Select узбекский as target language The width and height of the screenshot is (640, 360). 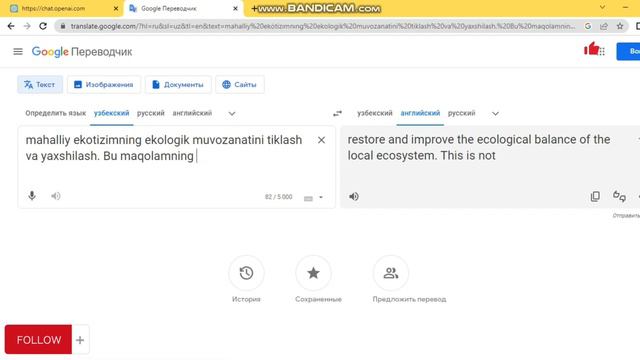(x=375, y=113)
